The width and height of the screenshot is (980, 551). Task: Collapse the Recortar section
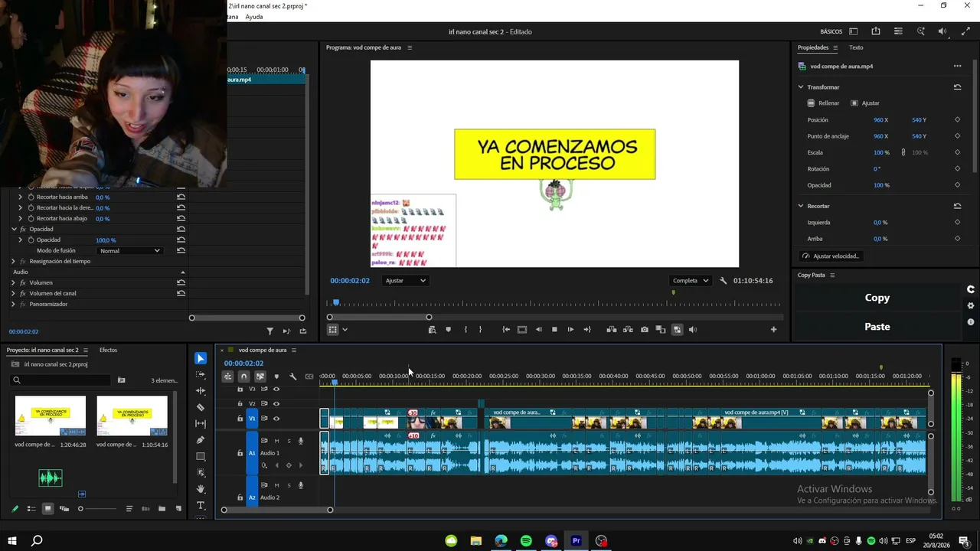pyautogui.click(x=801, y=206)
